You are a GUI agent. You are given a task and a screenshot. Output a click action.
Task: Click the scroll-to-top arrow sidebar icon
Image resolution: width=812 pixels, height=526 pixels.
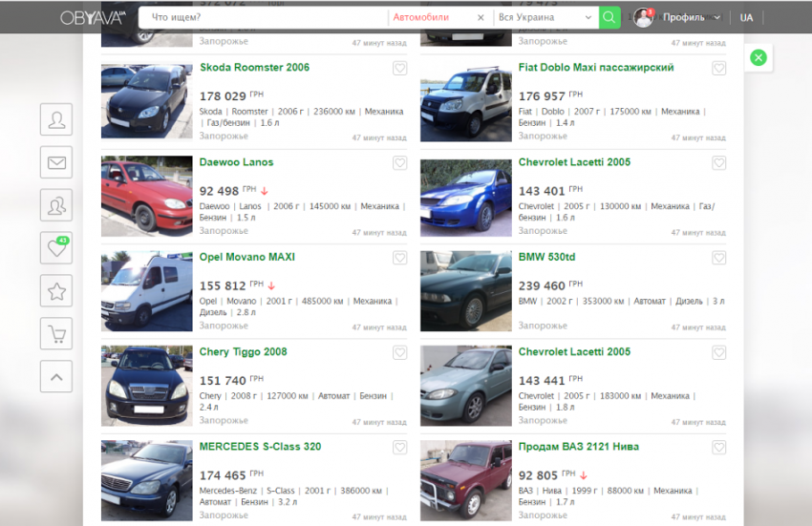pos(56,376)
